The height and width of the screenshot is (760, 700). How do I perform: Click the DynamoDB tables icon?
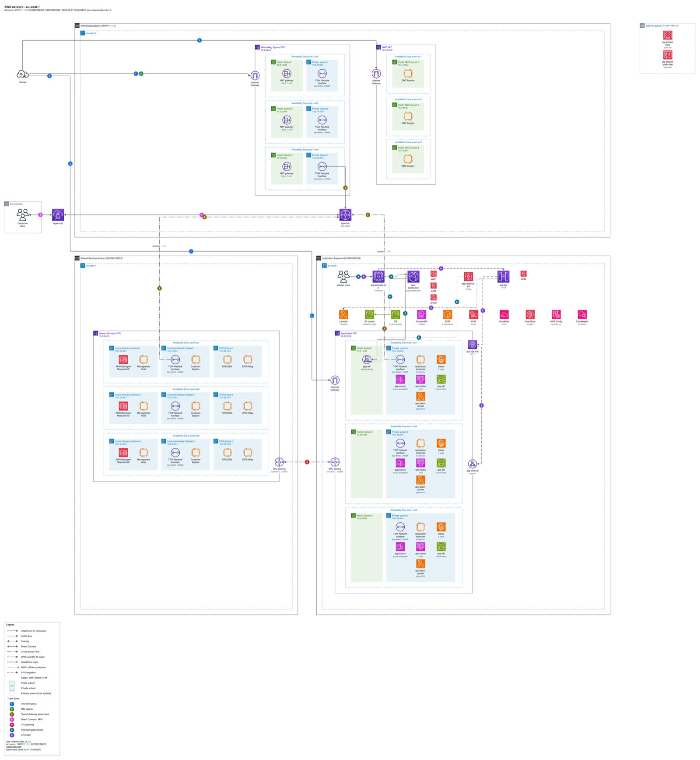tap(421, 315)
